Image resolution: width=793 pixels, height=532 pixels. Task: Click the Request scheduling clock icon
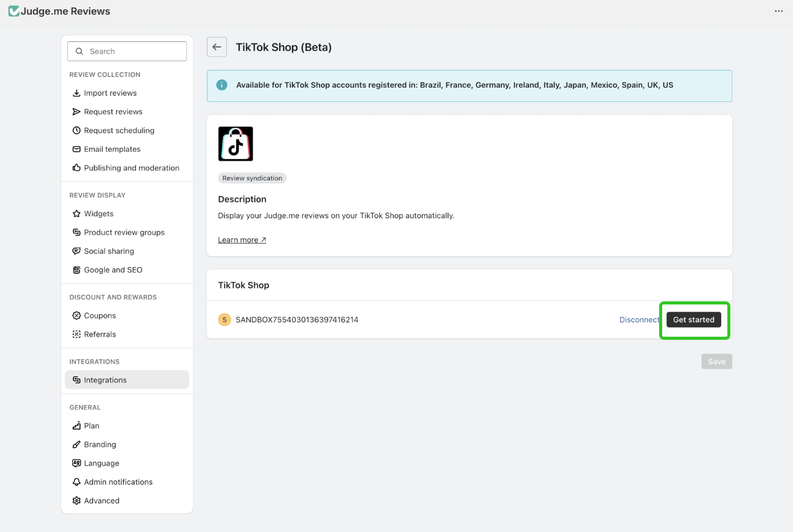76,130
